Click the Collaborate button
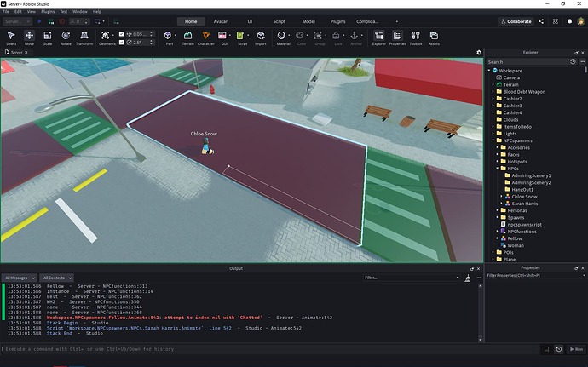Screen dimensions: 588x367 [516, 21]
